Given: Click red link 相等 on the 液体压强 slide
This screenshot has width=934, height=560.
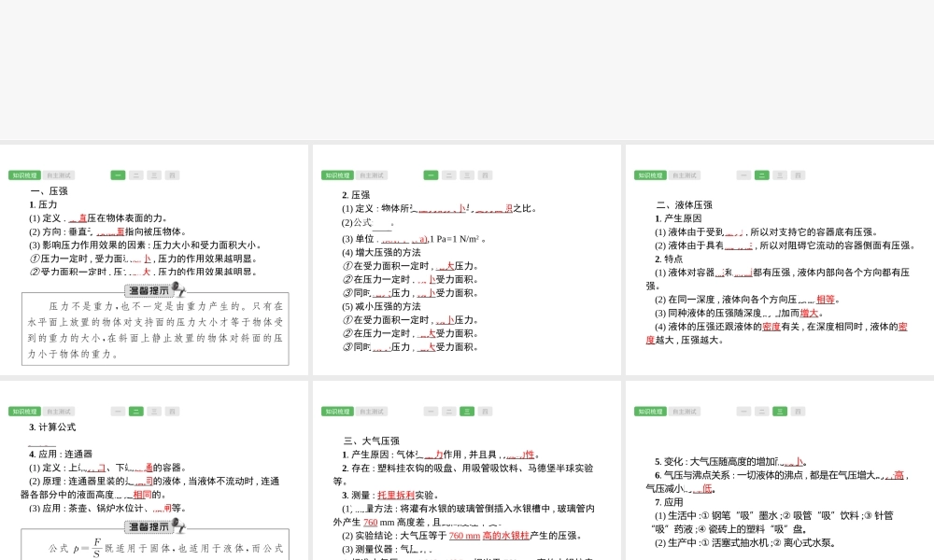Looking at the screenshot, I should (826, 300).
